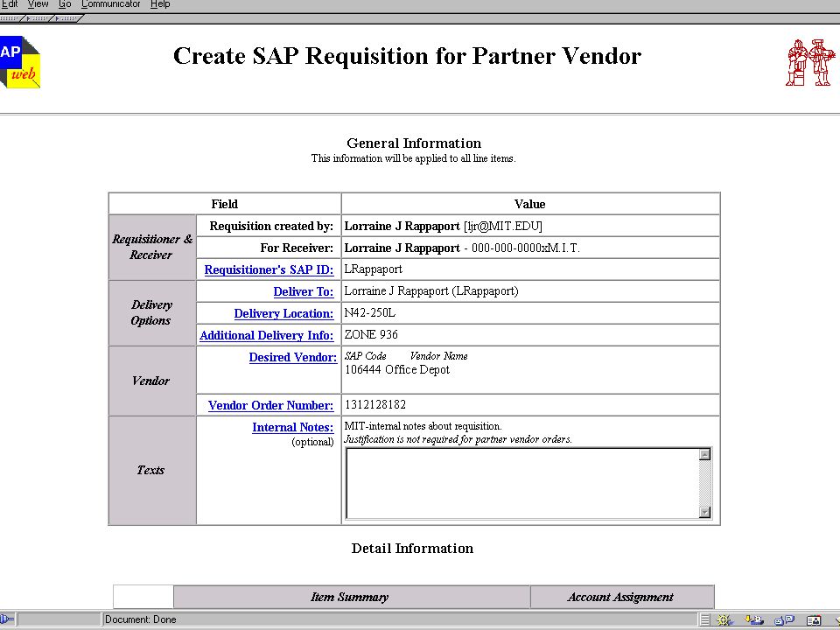Click the 'Value' column header
The width and height of the screenshot is (840, 630).
530,204
